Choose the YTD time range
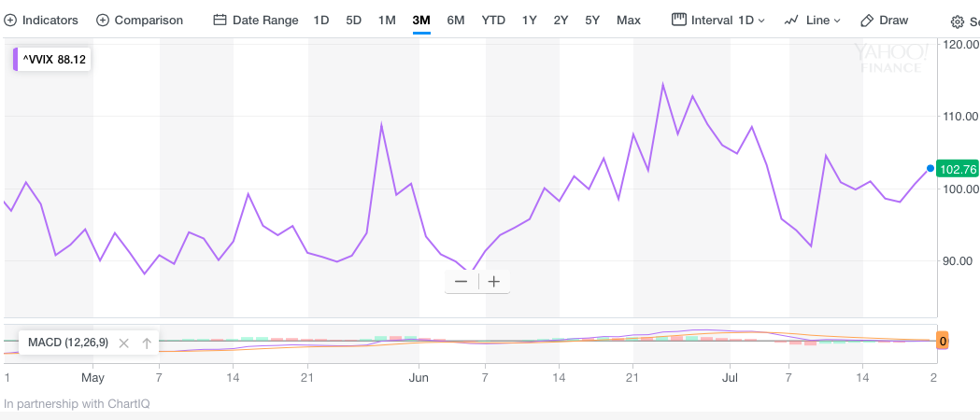 493,20
